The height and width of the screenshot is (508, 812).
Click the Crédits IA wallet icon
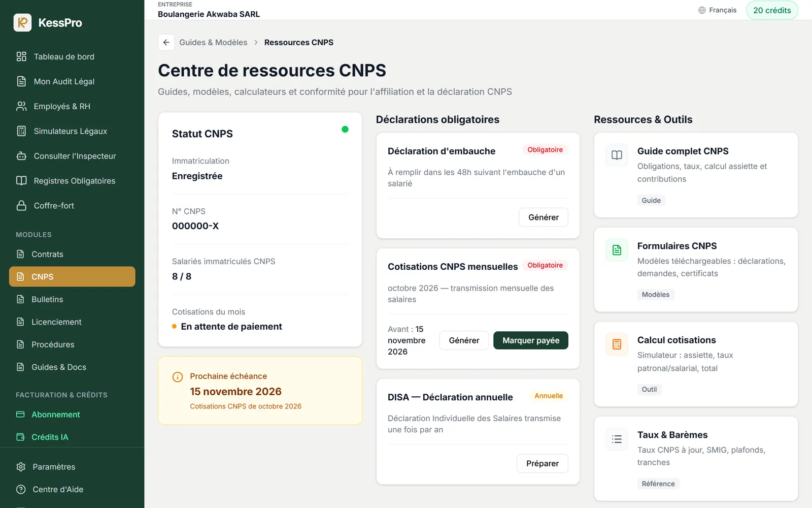point(20,437)
